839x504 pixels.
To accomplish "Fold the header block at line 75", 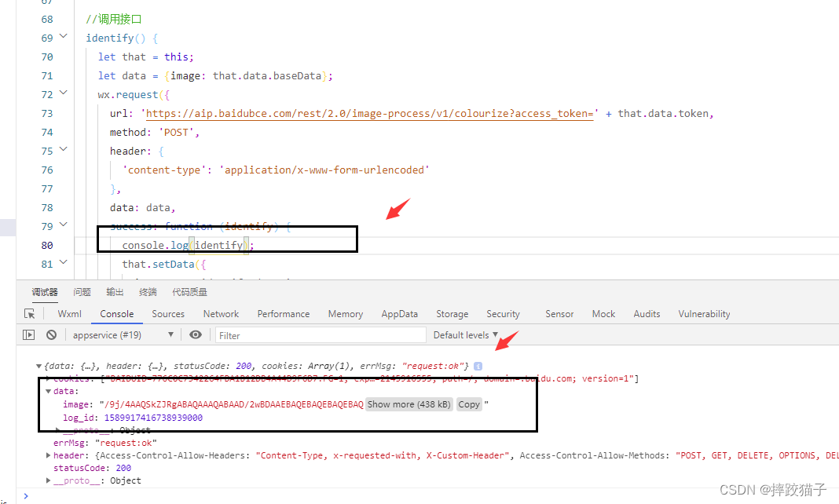I will tap(64, 150).
